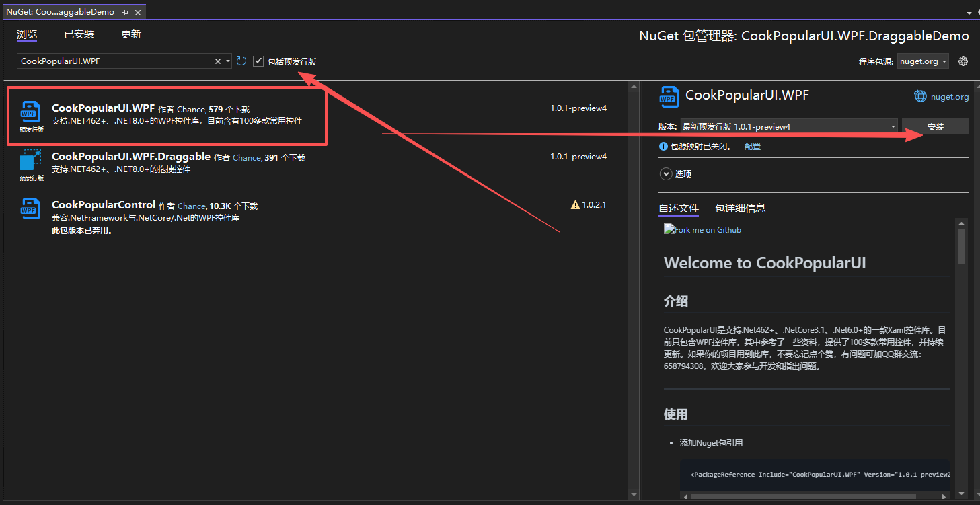Image resolution: width=980 pixels, height=505 pixels.
Task: Click the 此包版本已弃用 deprecation notice
Action: (x=82, y=231)
